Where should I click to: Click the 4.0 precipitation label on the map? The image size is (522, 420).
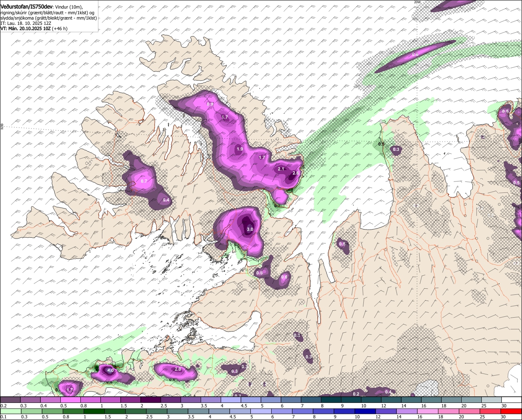110,371
